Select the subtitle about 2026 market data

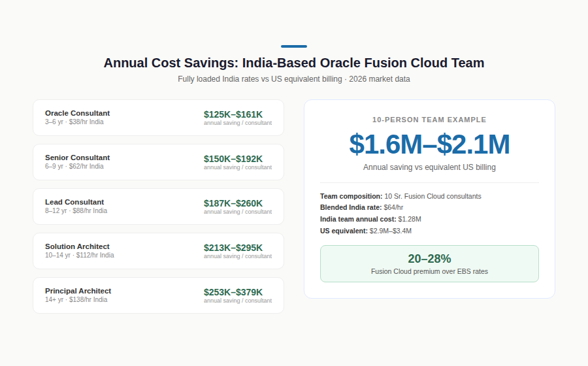coord(294,79)
